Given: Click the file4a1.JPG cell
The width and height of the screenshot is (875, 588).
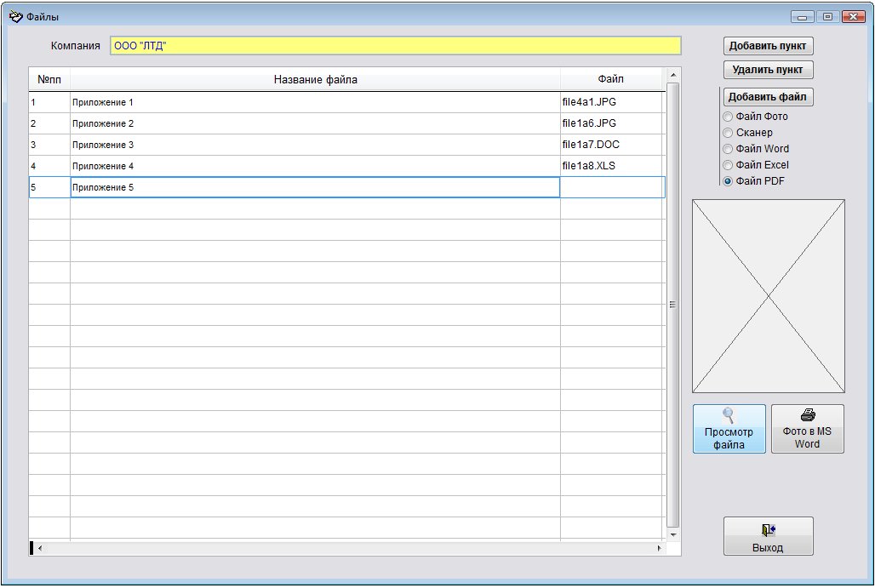Looking at the screenshot, I should click(613, 103).
